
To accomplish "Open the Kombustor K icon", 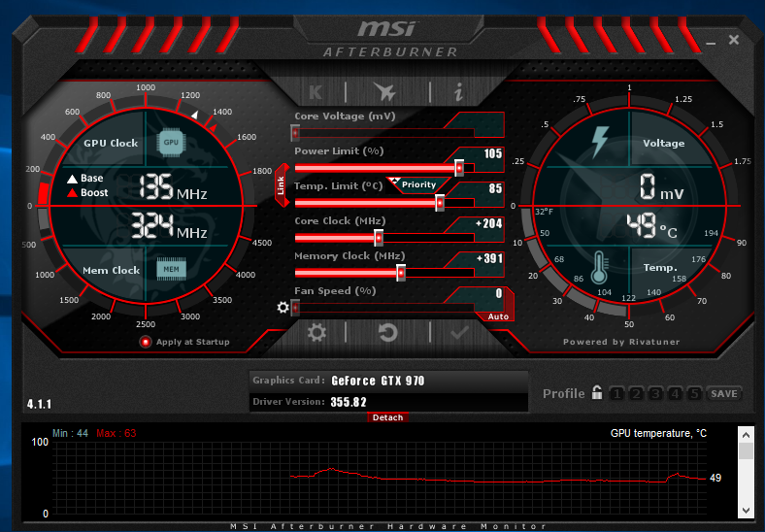I will (x=316, y=92).
